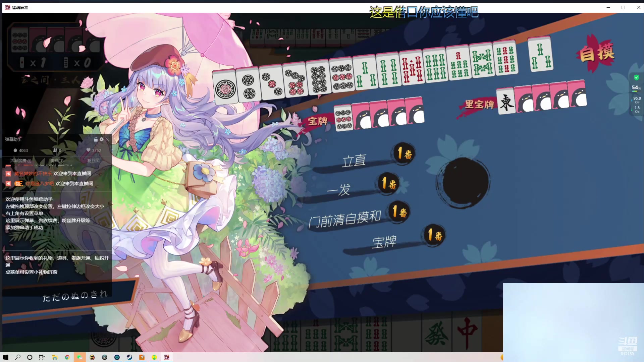
Task: Click the riichi stick counter x1
Action: pyautogui.click(x=32, y=62)
